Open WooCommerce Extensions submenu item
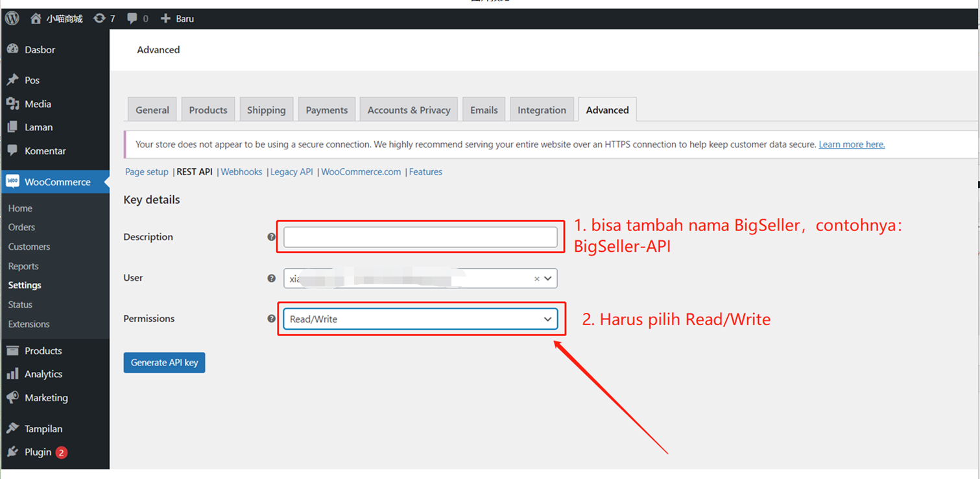980x479 pixels. (29, 324)
